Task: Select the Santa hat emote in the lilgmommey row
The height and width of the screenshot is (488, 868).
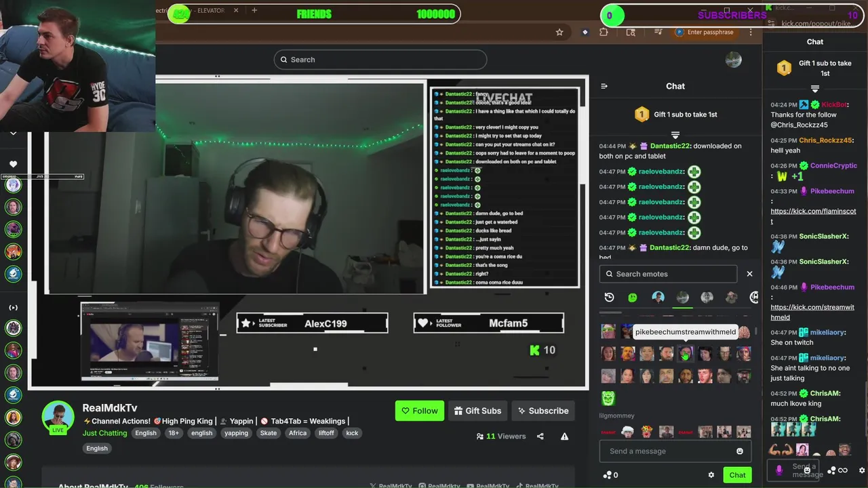Action: 628,432
